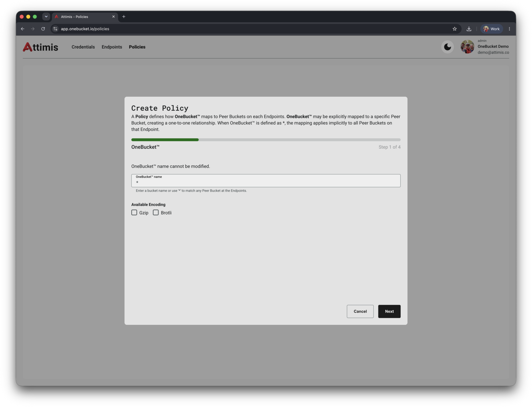Open the Credentials nav item
532x407 pixels.
point(83,47)
